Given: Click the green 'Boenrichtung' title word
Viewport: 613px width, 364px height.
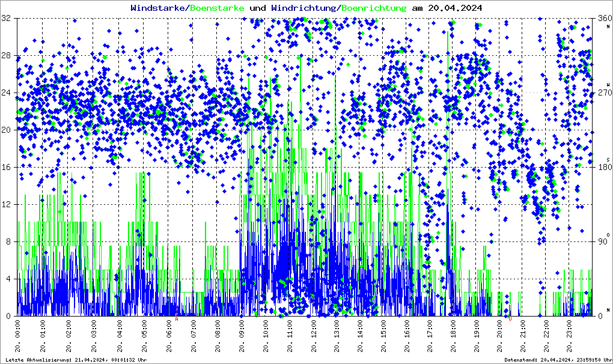Looking at the screenshot, I should click(374, 8).
